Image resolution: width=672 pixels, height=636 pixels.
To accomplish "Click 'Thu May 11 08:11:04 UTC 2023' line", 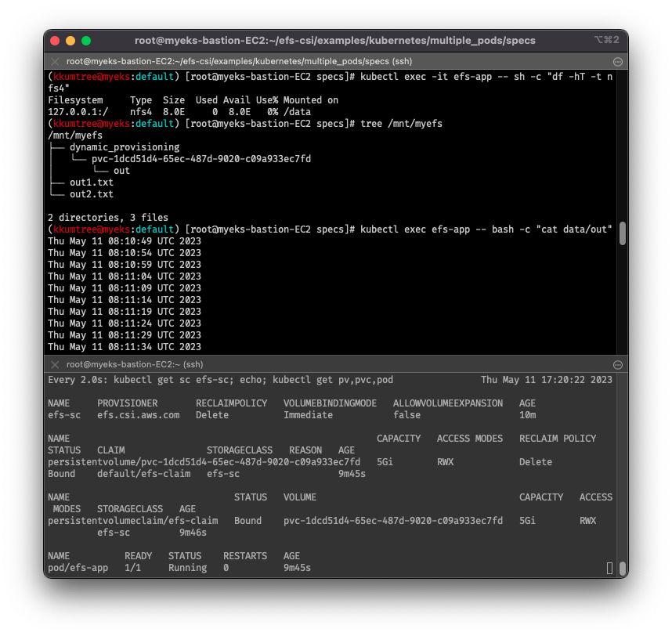I will [125, 276].
